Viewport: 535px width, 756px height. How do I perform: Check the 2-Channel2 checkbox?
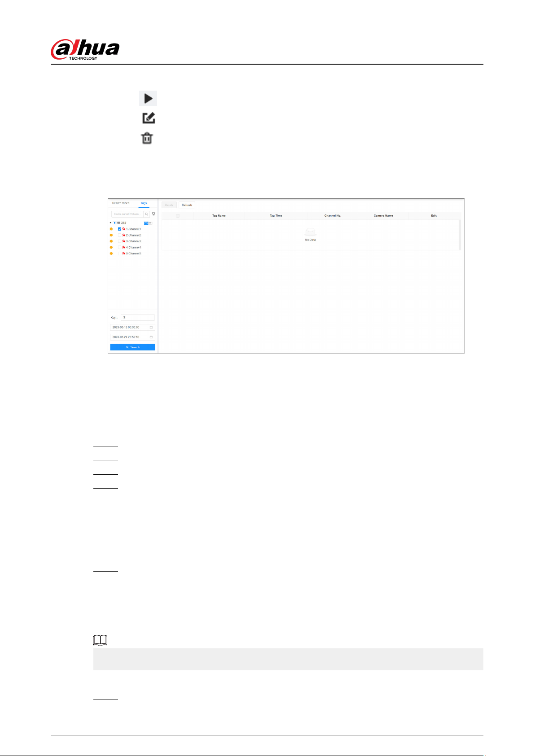tap(119, 235)
